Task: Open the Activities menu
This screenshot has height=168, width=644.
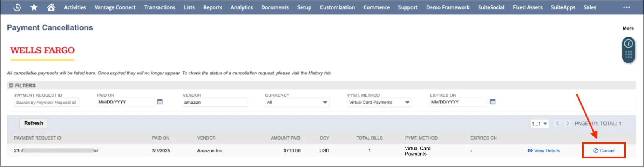Action: pos(75,7)
